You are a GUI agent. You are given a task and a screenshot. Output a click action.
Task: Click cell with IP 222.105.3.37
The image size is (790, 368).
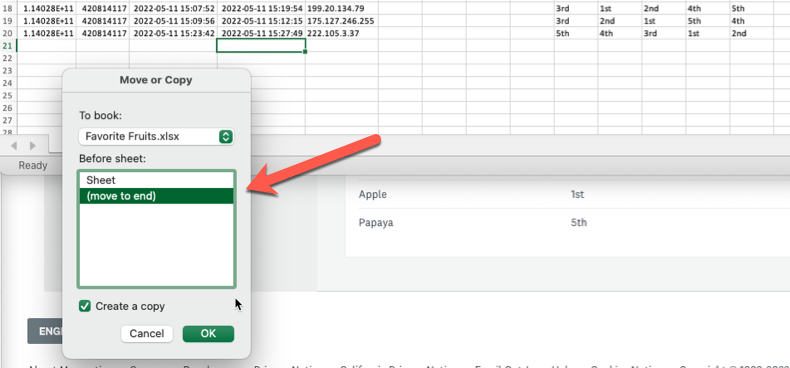coord(342,33)
